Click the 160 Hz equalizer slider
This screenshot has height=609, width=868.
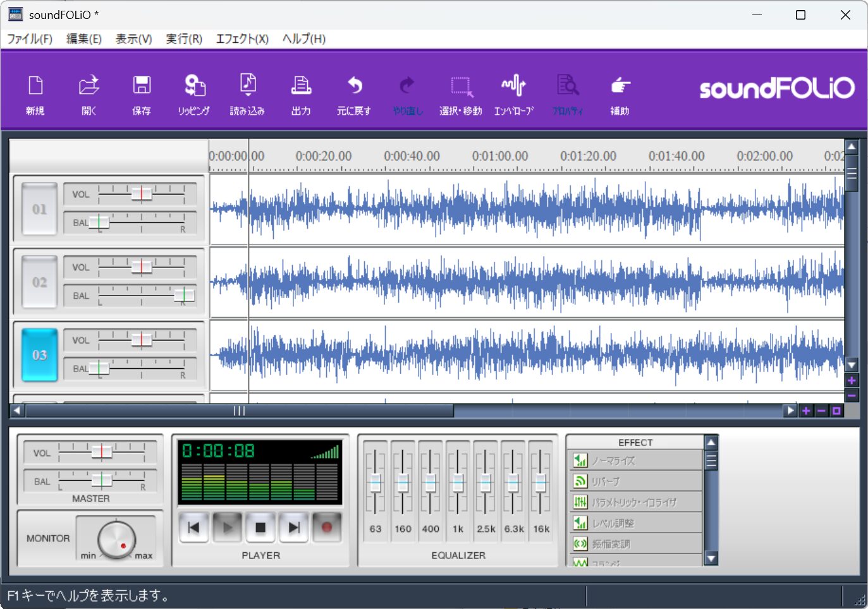point(403,483)
